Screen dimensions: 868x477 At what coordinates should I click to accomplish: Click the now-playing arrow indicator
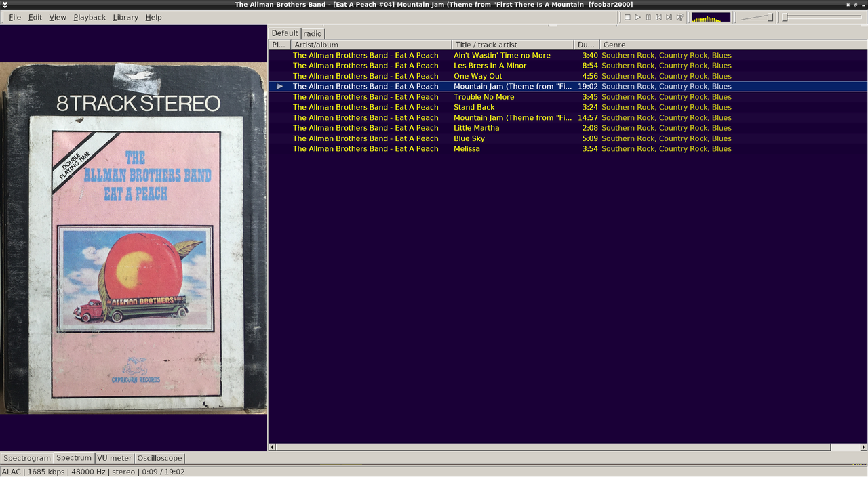coord(280,87)
